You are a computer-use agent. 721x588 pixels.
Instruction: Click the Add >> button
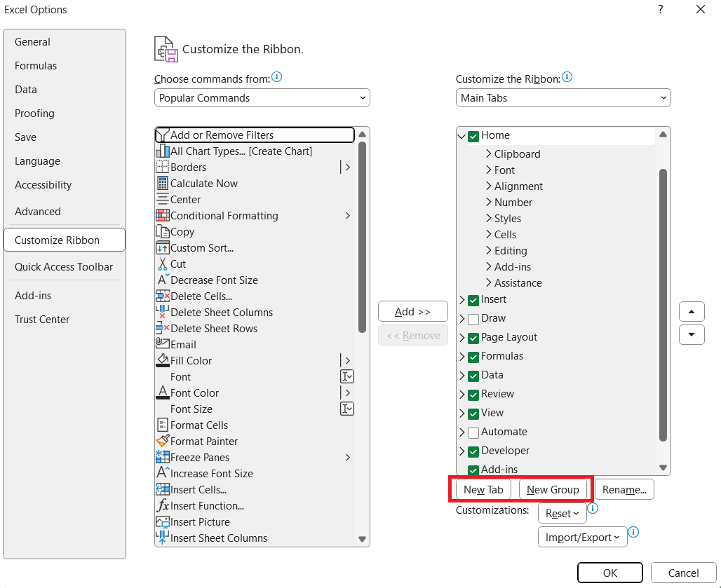[x=413, y=311]
